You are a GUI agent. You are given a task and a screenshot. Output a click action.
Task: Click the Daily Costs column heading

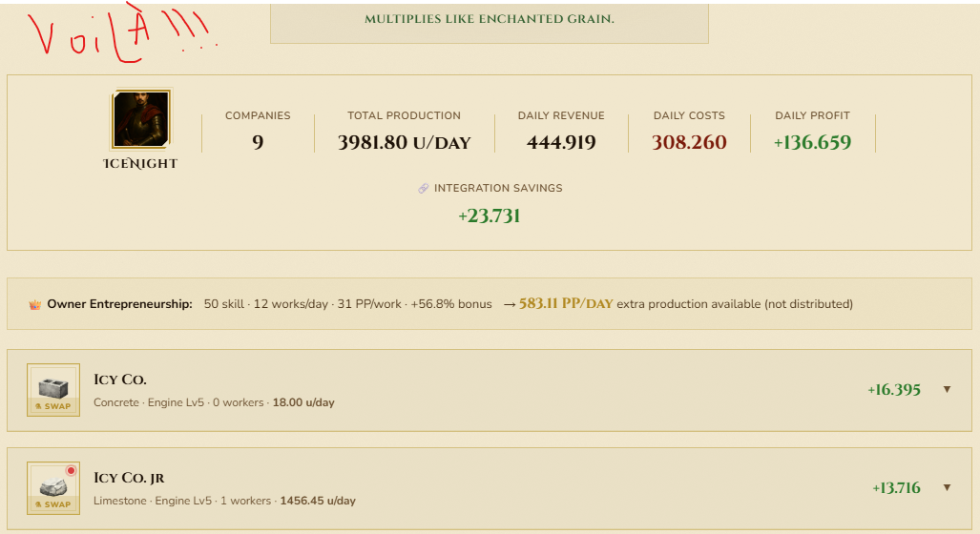[x=689, y=115]
